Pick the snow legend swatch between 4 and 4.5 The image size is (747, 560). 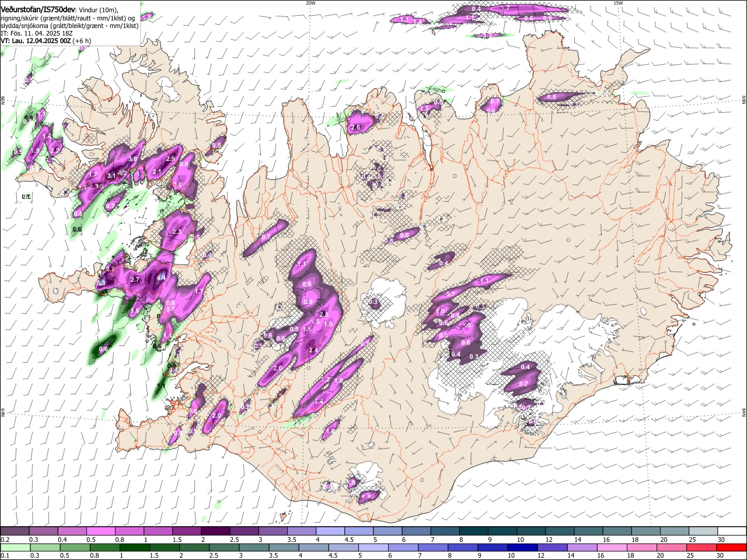click(330, 531)
